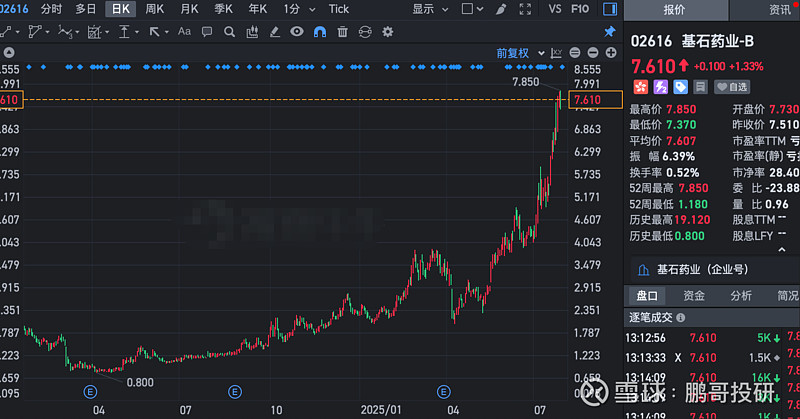The height and width of the screenshot is (419, 800).
Task: Open the magnifier search tool
Action: (229, 32)
